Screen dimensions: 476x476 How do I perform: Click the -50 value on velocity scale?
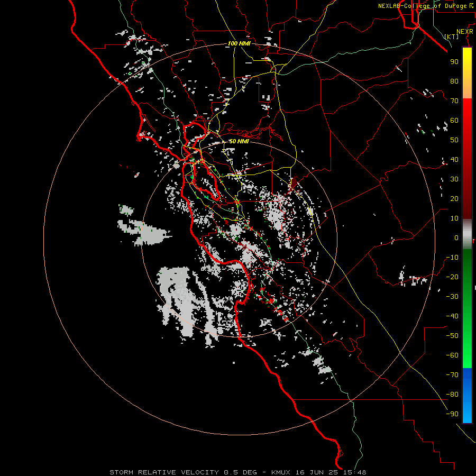pos(452,336)
